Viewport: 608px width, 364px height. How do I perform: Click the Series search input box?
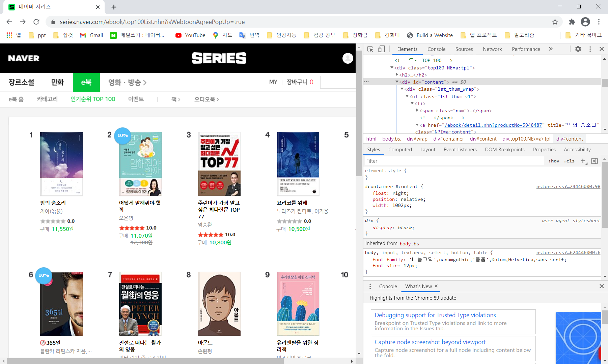coord(338,82)
